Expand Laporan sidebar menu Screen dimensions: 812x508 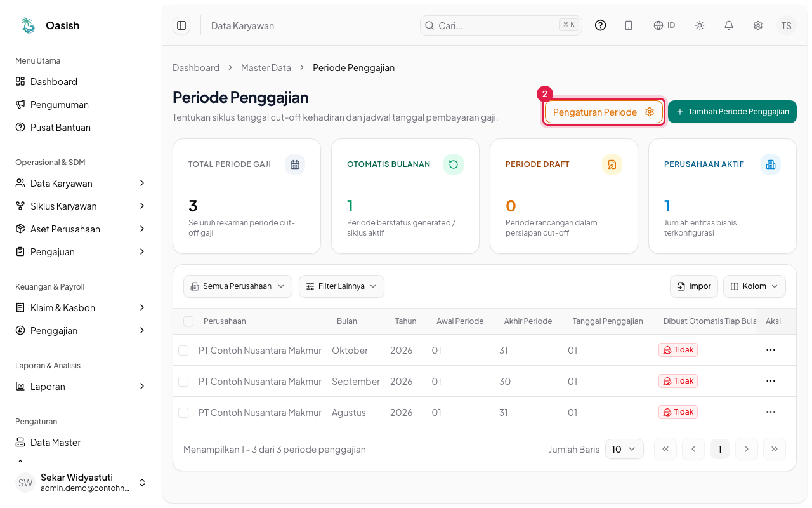pos(81,386)
